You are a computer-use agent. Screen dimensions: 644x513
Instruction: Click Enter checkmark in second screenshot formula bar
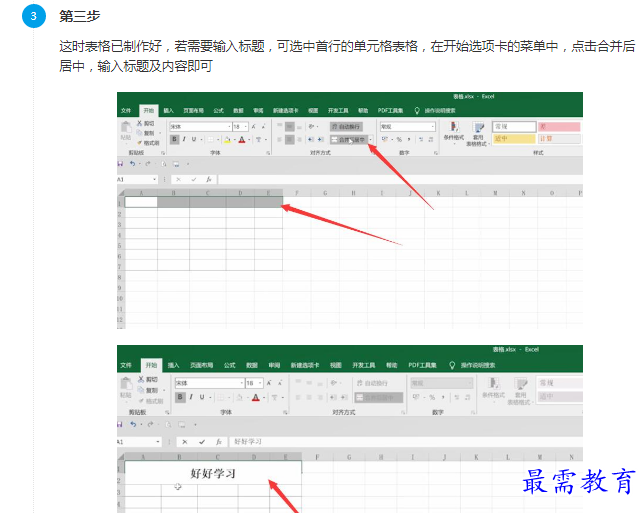tap(202, 442)
